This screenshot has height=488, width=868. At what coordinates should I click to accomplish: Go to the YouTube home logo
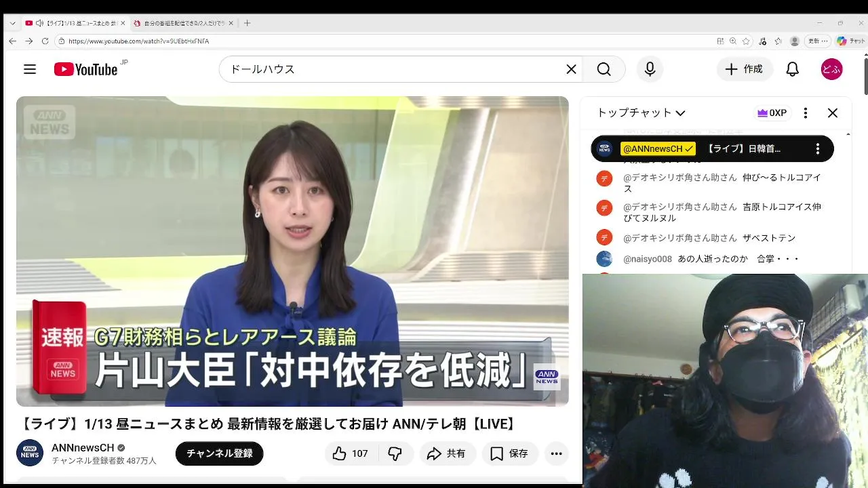86,69
